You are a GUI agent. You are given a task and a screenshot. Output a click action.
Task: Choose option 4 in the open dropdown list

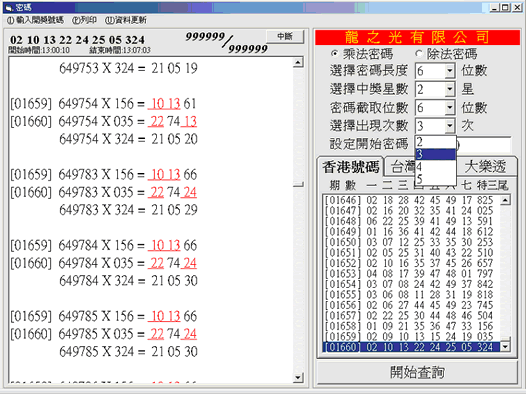click(x=435, y=167)
